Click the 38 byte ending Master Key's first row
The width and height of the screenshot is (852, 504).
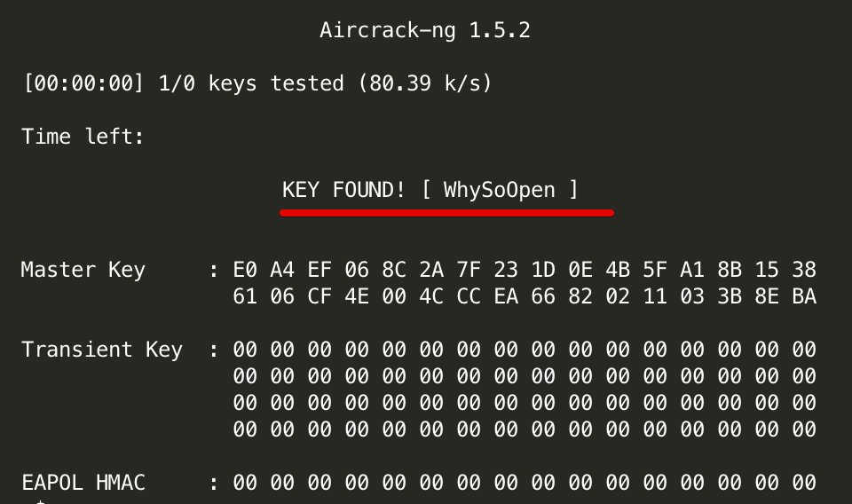tap(804, 270)
